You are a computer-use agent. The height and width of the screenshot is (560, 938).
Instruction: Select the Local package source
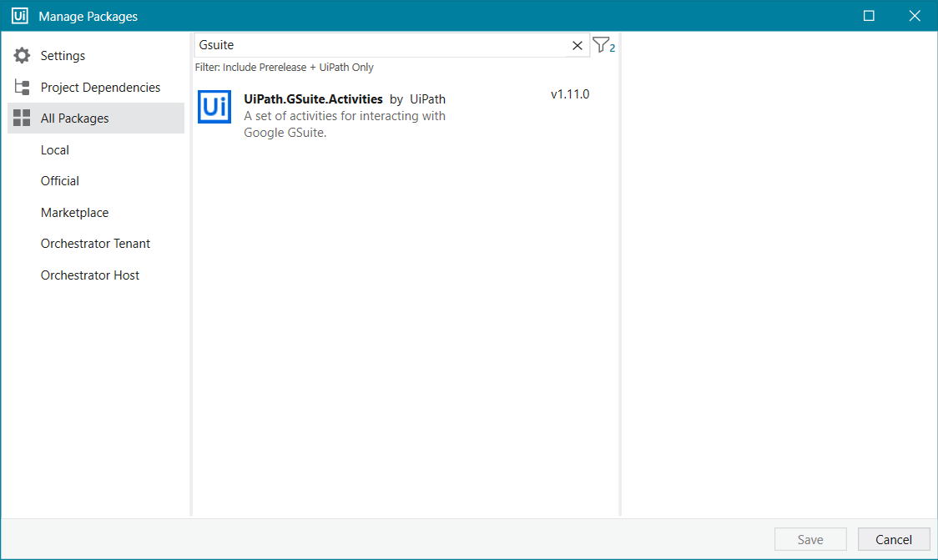tap(55, 150)
